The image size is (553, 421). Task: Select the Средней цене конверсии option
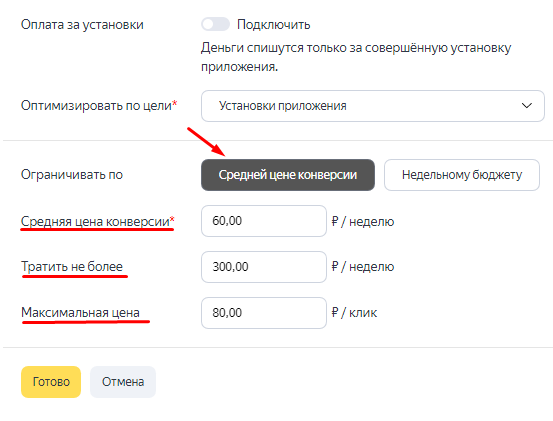(288, 175)
